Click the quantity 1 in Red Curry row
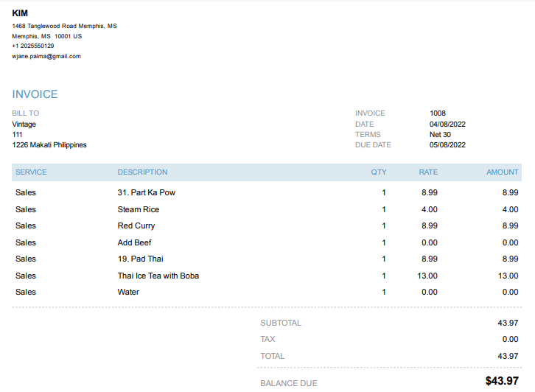This screenshot has width=535, height=392. tap(384, 226)
